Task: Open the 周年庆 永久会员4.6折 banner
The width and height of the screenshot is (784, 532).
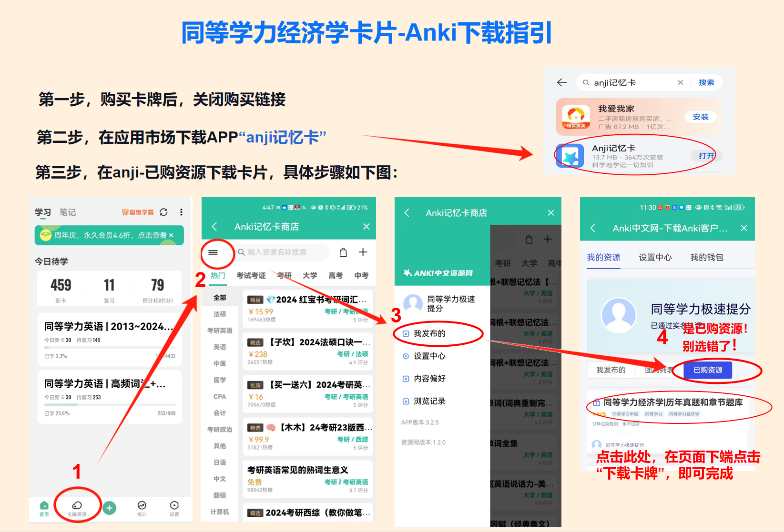Action: (x=109, y=235)
